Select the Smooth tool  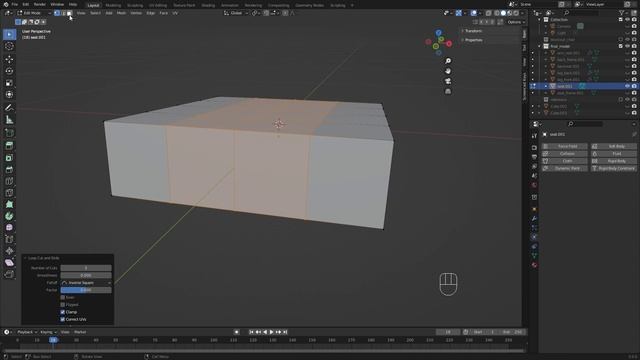9,227
